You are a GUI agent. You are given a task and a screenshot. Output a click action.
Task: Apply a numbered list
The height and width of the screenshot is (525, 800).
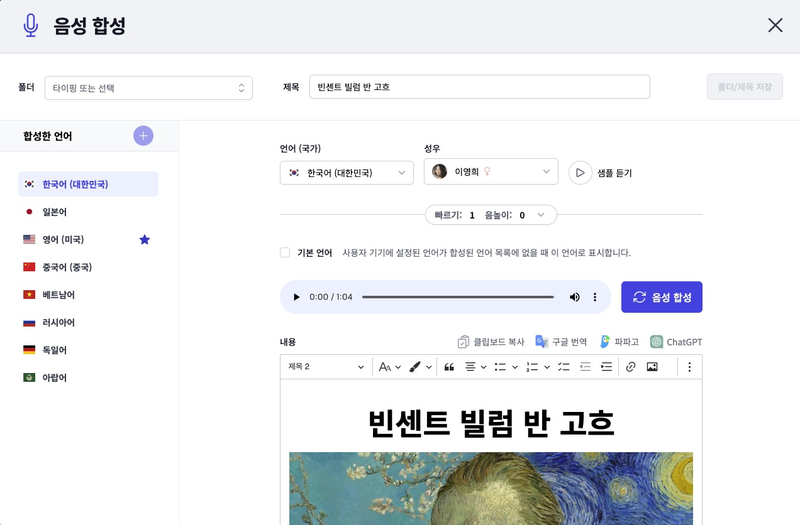click(x=532, y=367)
